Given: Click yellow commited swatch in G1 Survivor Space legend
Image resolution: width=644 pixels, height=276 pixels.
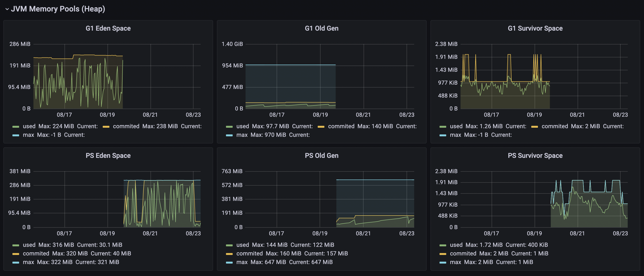Looking at the screenshot, I should click(x=535, y=127).
